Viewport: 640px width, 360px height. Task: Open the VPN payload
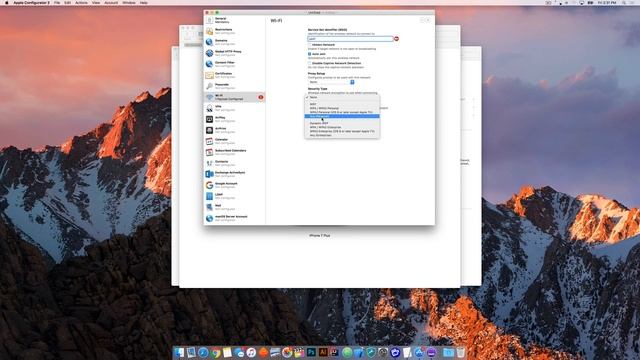[234, 108]
